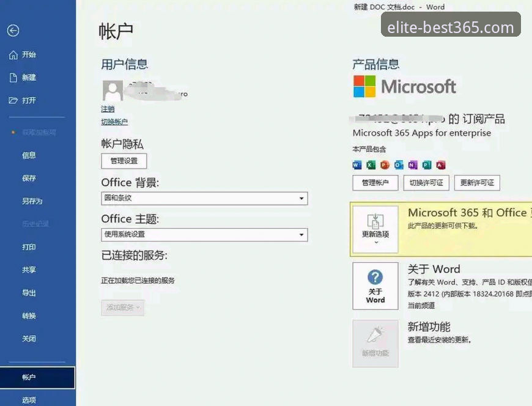Click 管理设置 under 帐户隐私
The image size is (532, 406).
pyautogui.click(x=124, y=161)
